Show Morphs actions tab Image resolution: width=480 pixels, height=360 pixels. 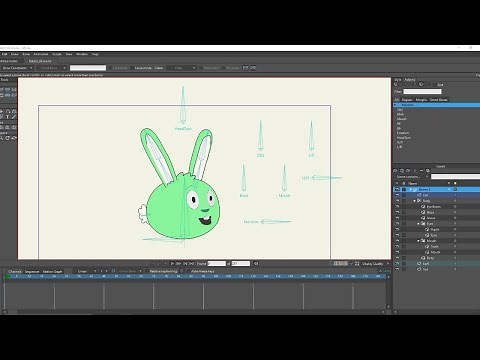coord(421,100)
